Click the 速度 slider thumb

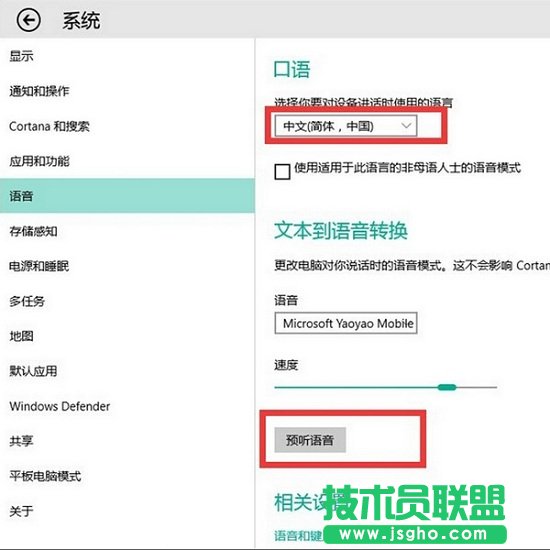tap(447, 387)
